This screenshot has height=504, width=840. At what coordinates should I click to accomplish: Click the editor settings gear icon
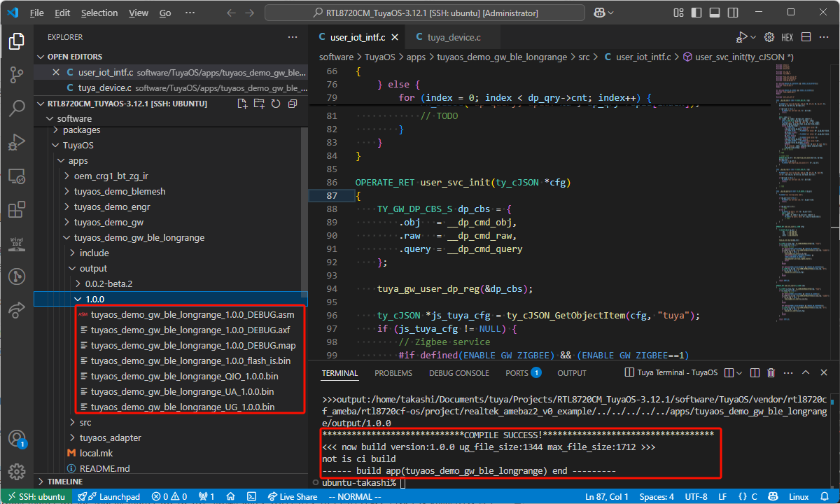tap(769, 37)
